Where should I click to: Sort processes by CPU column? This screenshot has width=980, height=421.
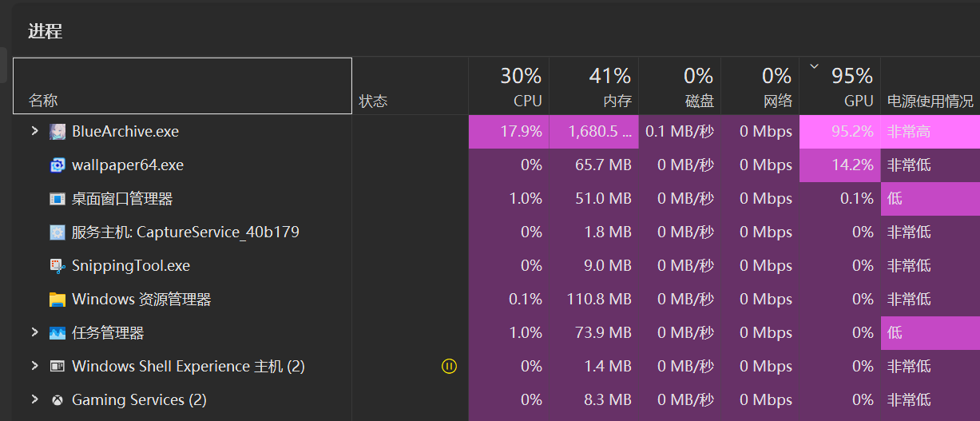coord(520,87)
